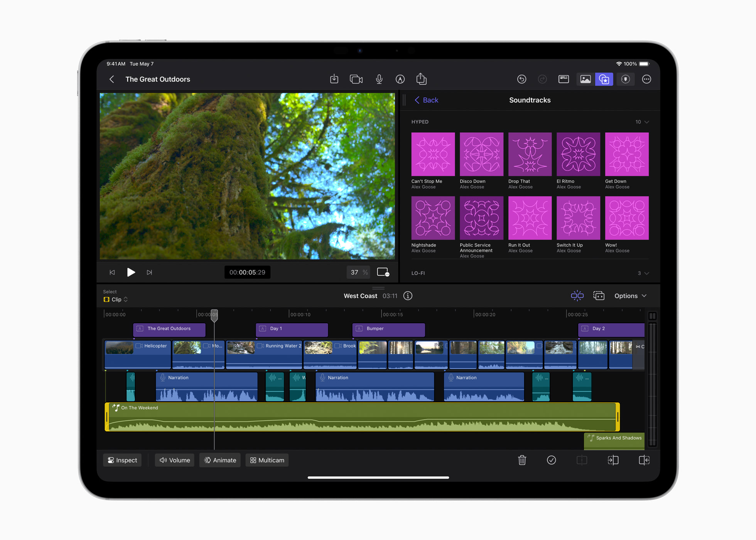Open the photos media browser icon
This screenshot has height=540, width=756.
click(585, 79)
